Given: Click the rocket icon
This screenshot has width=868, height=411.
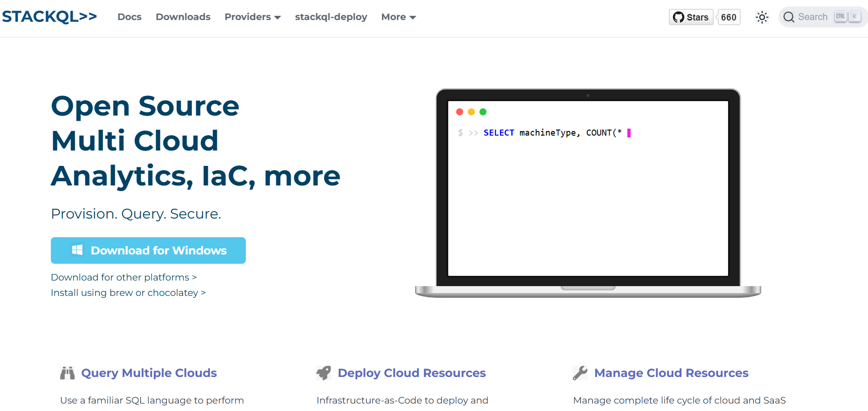Looking at the screenshot, I should [324, 373].
